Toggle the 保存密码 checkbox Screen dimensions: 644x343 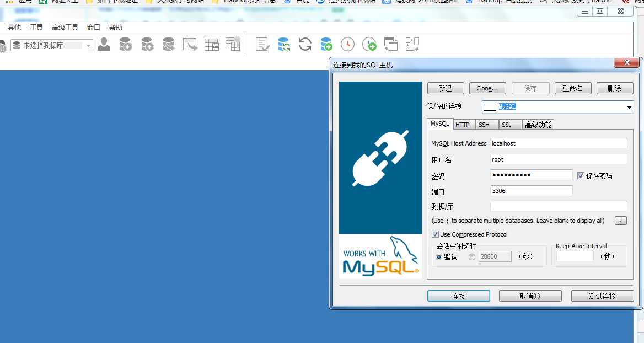581,176
